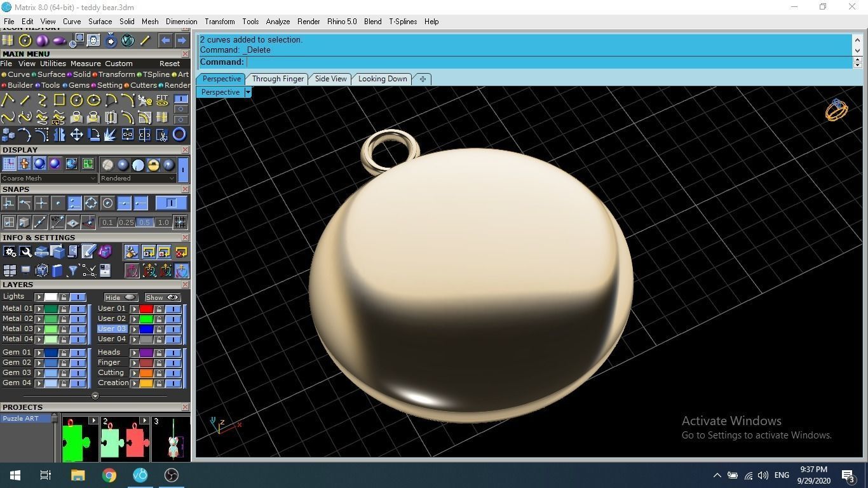
Task: Click the Explode tool icon
Action: coord(111,135)
